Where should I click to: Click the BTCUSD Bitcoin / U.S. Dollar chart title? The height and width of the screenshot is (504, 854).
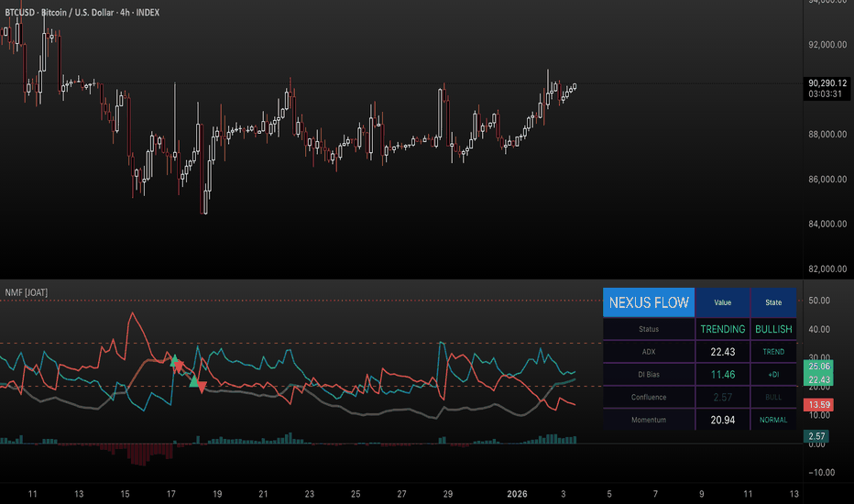(82, 12)
